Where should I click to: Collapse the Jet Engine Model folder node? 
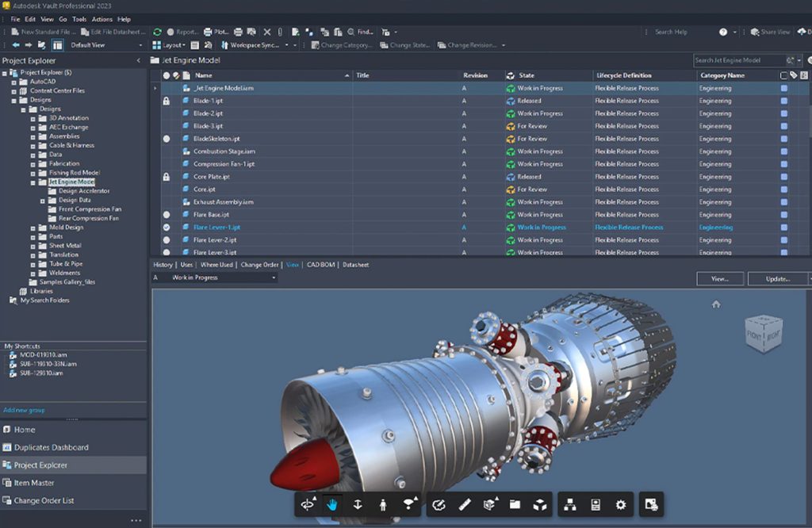[x=33, y=182]
